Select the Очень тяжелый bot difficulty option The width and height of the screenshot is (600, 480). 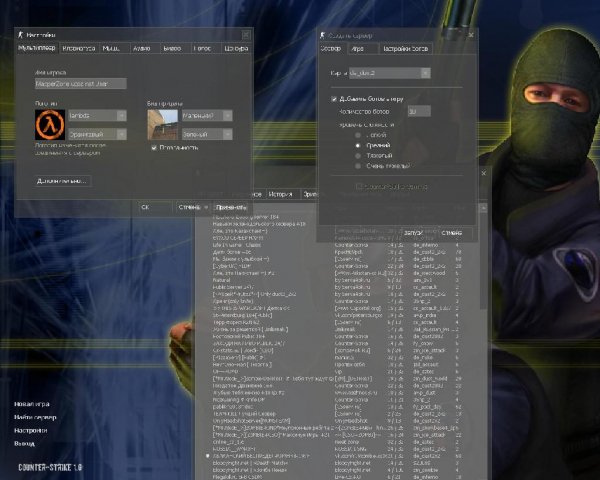pos(359,166)
